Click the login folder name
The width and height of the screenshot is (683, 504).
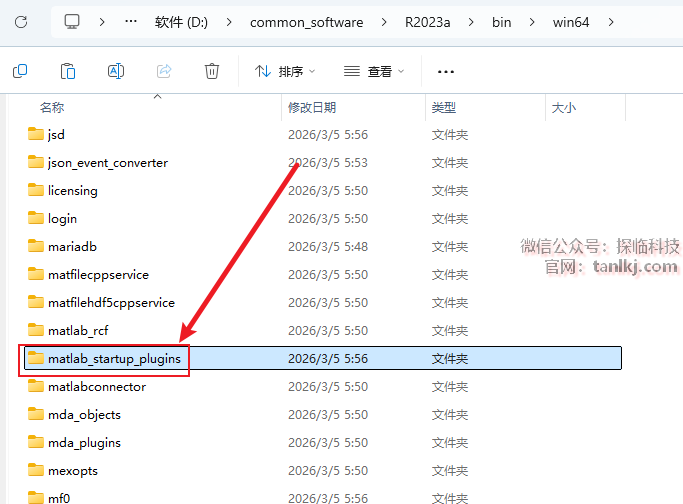(62, 219)
